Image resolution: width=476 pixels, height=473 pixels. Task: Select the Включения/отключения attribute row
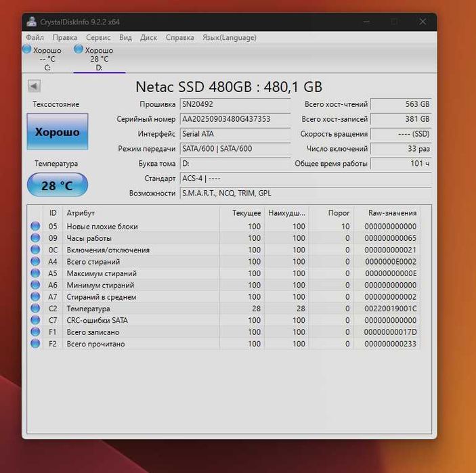pyautogui.click(x=223, y=250)
